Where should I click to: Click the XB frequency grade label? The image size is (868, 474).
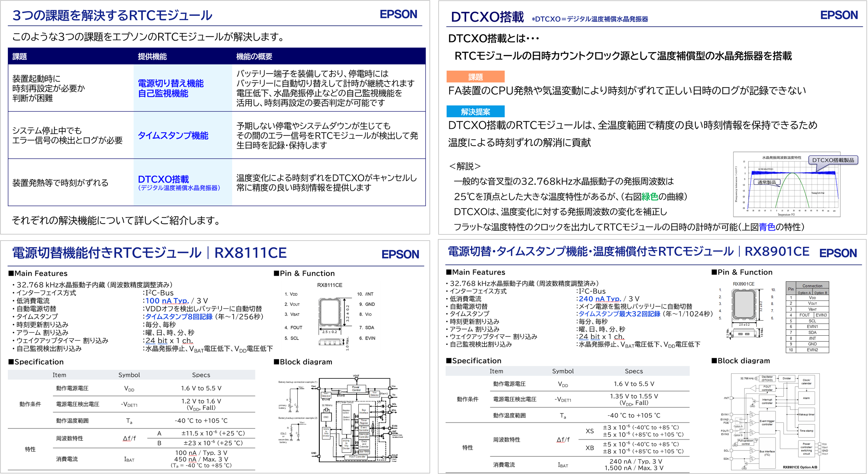coord(590,448)
